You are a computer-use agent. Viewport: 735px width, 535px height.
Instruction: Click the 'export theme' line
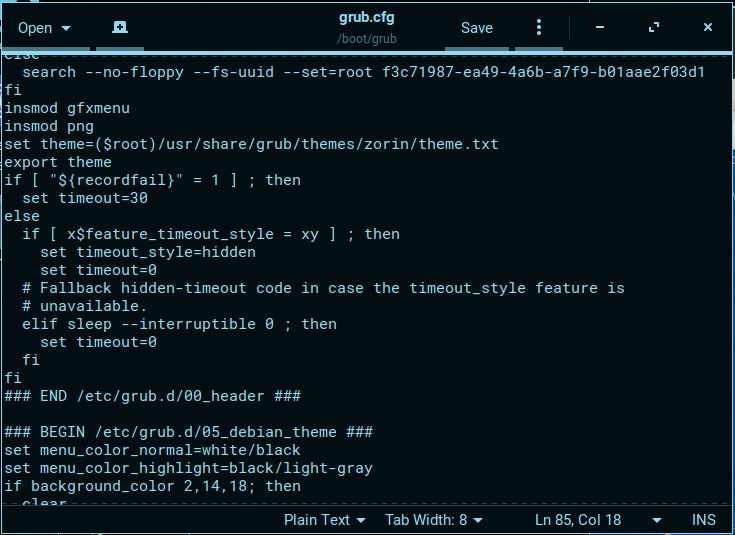[58, 162]
